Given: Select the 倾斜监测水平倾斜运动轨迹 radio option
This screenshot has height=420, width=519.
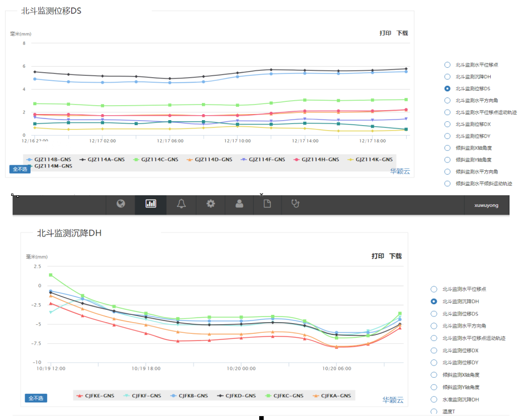Looking at the screenshot, I should tap(447, 184).
